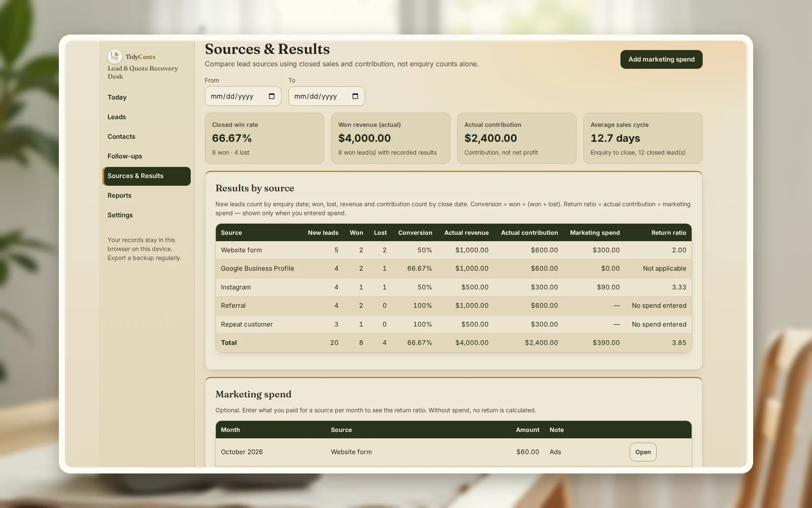The width and height of the screenshot is (812, 508).
Task: Click Note header in spend table
Action: 556,430
